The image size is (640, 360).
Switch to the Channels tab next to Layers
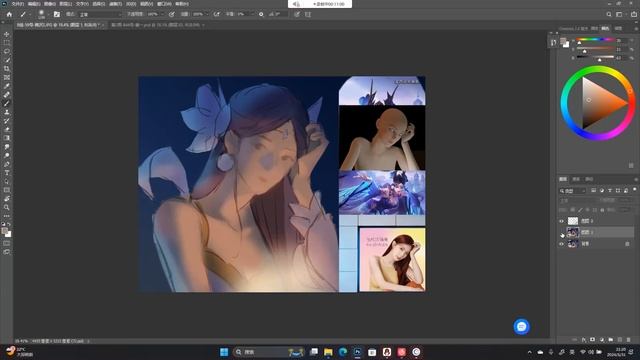point(576,179)
